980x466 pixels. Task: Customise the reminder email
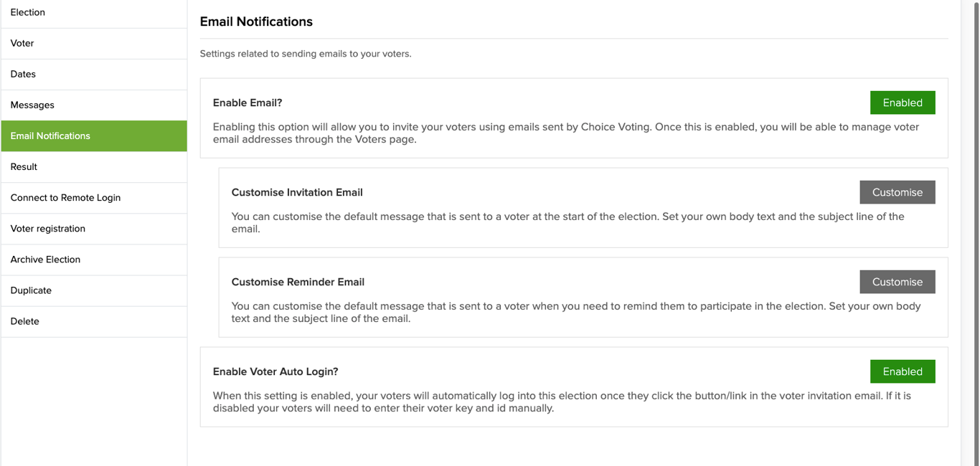(x=897, y=282)
